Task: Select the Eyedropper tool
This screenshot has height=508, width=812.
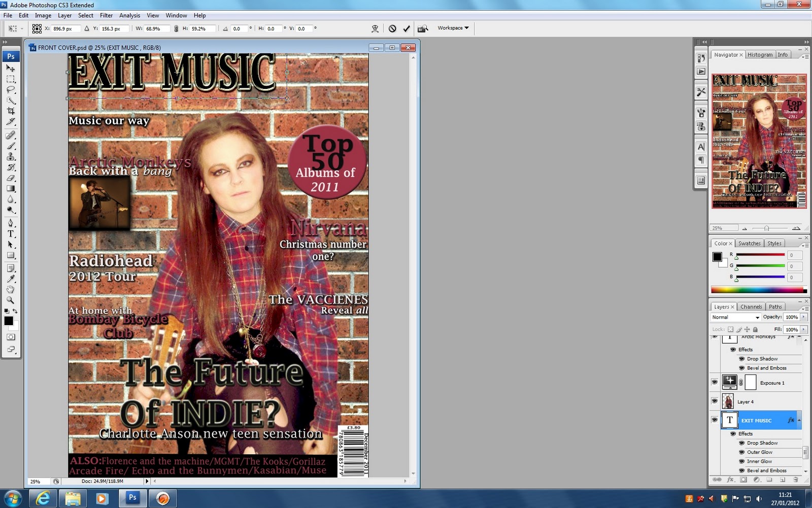Action: pos(11,278)
